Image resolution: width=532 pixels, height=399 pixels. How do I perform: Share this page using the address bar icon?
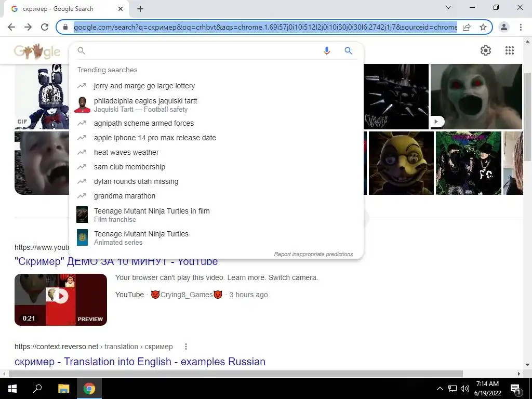point(467,27)
